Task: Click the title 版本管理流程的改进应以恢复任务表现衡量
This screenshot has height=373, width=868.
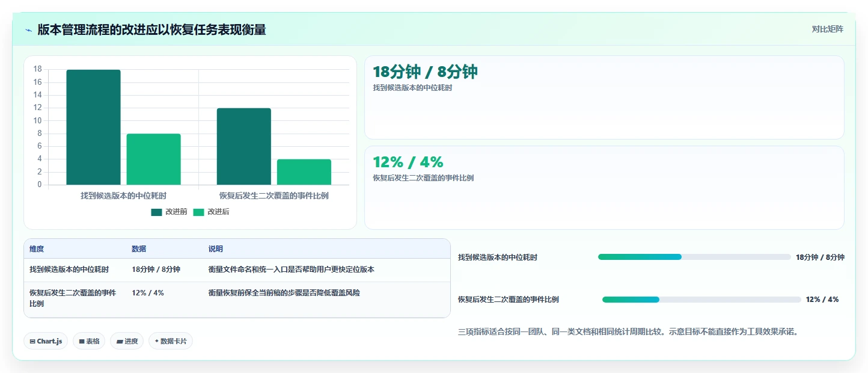Action: click(x=151, y=29)
